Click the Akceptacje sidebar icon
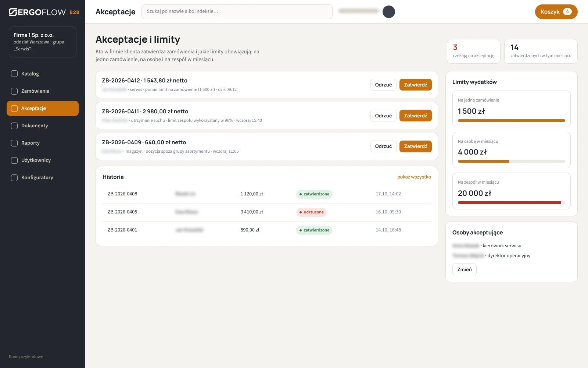This screenshot has width=588, height=368. point(14,108)
